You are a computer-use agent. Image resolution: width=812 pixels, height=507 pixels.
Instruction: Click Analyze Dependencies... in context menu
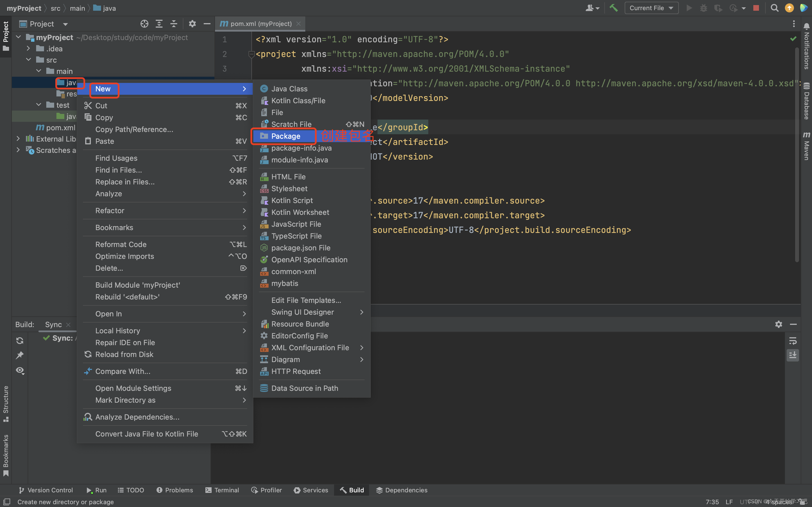165,417
